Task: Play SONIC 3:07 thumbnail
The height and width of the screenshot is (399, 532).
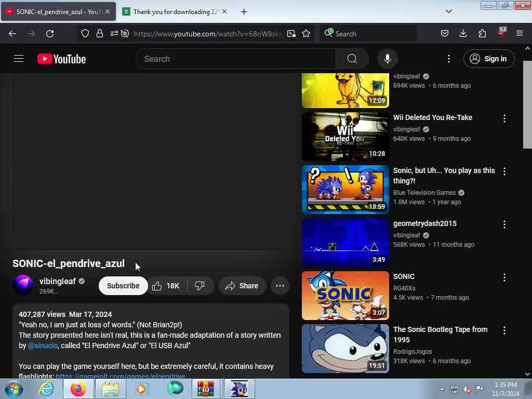Action: tap(345, 295)
